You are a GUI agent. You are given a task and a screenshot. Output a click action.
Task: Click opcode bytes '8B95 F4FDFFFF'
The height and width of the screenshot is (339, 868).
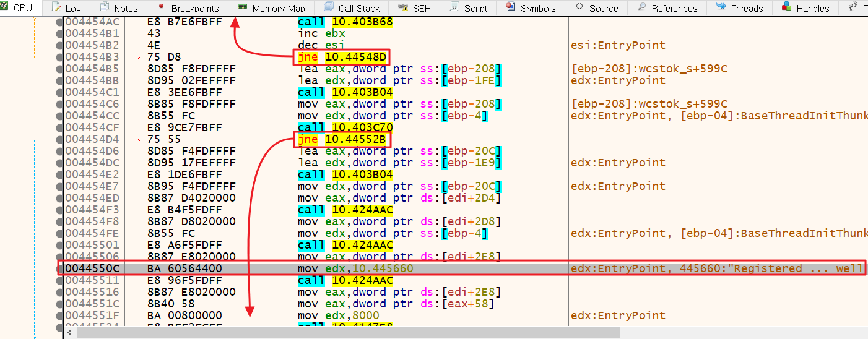191,186
